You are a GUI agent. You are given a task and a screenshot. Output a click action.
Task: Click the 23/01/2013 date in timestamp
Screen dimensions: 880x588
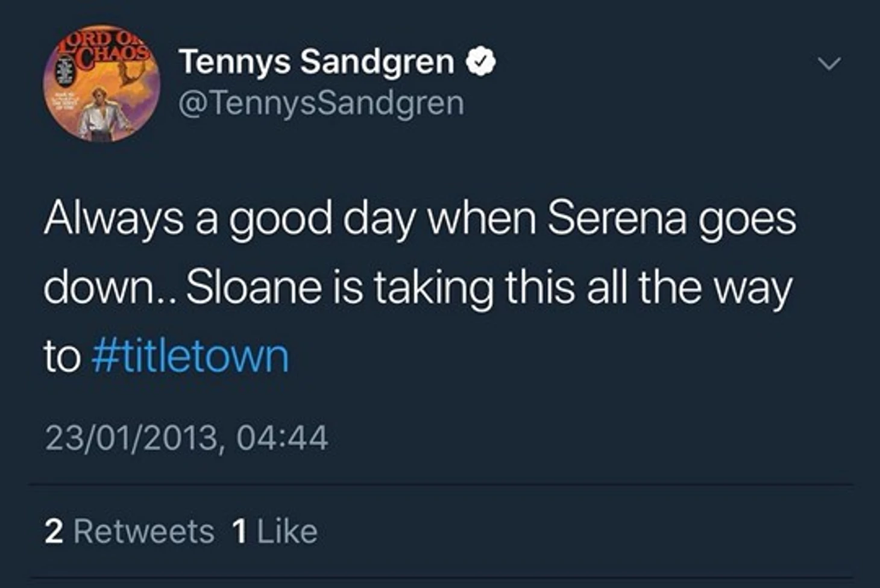click(131, 437)
